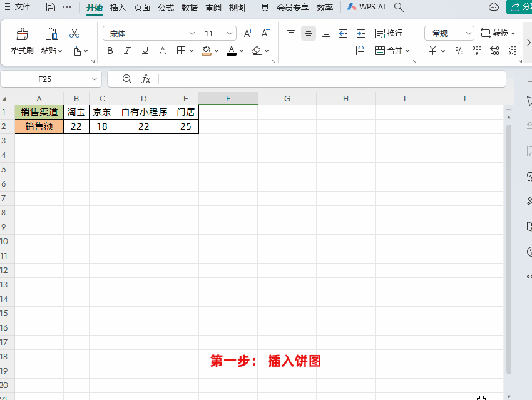
Task: Select column F header
Action: [x=228, y=99]
